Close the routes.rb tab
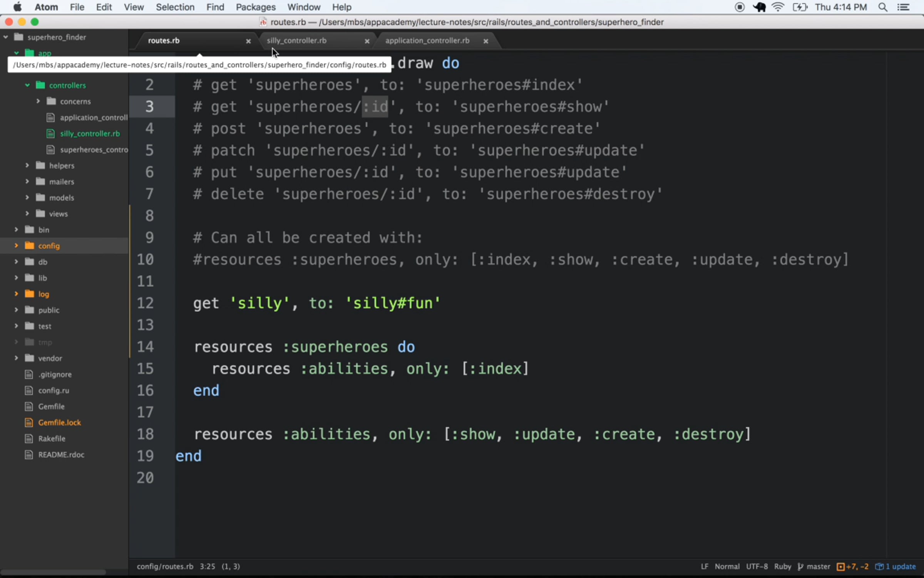This screenshot has width=924, height=578. [x=248, y=41]
